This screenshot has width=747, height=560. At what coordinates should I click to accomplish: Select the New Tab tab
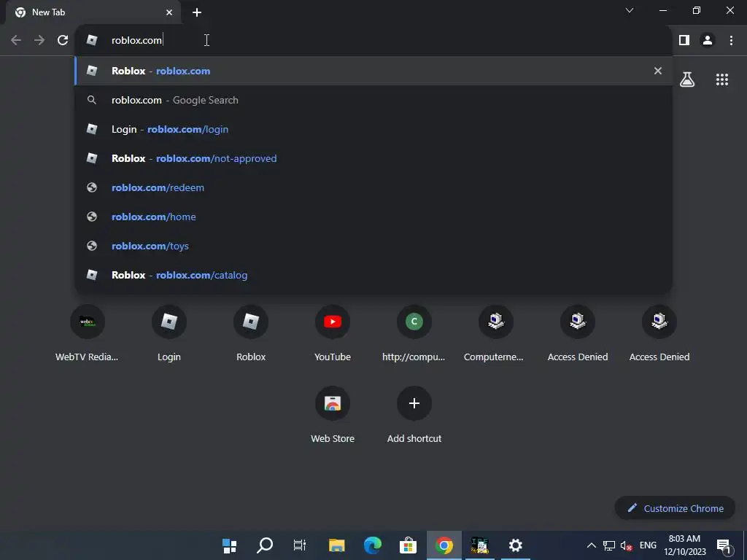coord(93,12)
